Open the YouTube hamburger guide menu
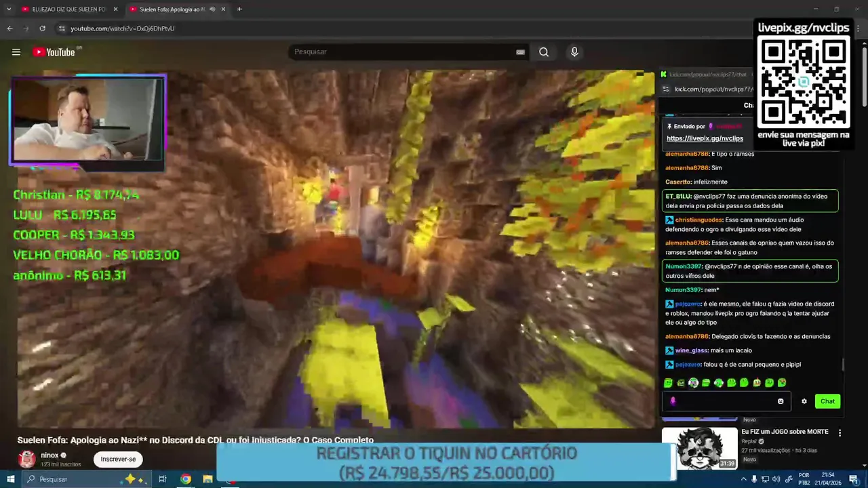Image resolution: width=868 pixels, height=488 pixels. point(16,52)
